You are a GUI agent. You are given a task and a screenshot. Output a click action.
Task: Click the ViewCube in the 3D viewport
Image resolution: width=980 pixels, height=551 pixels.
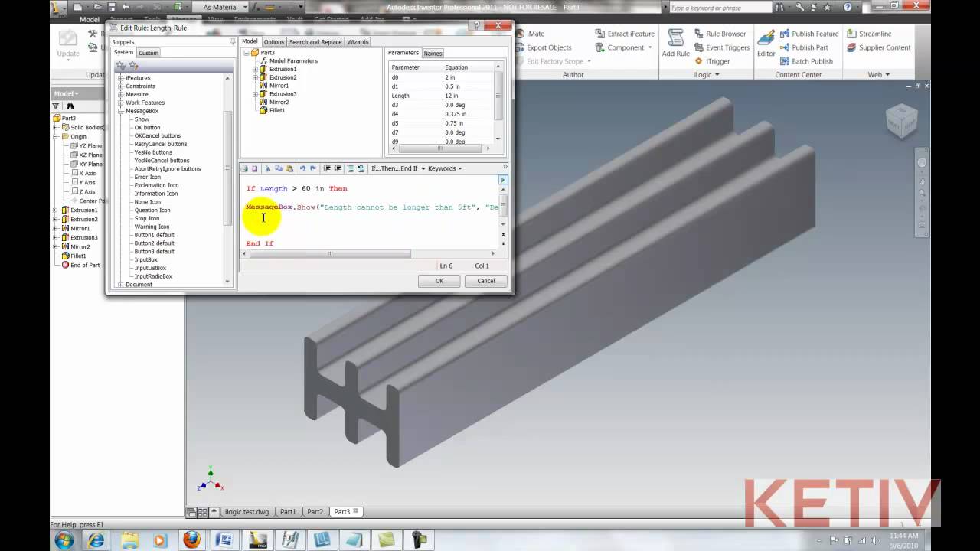point(901,121)
